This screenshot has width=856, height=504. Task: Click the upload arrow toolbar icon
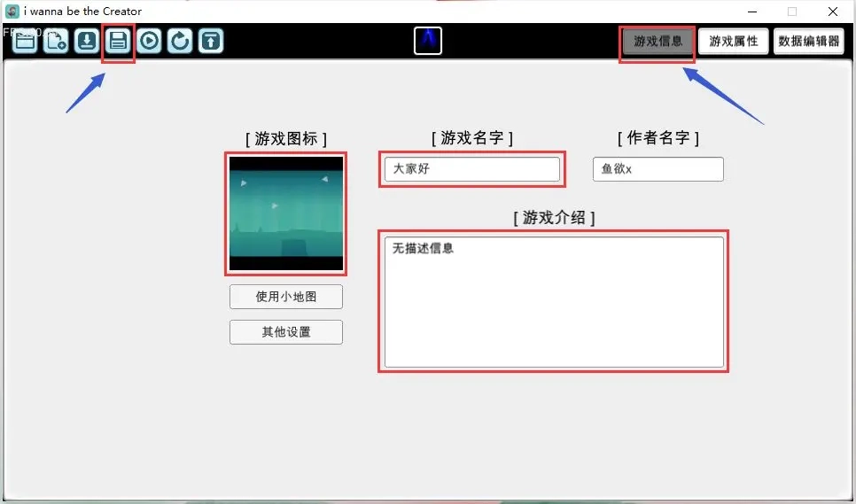coord(211,41)
